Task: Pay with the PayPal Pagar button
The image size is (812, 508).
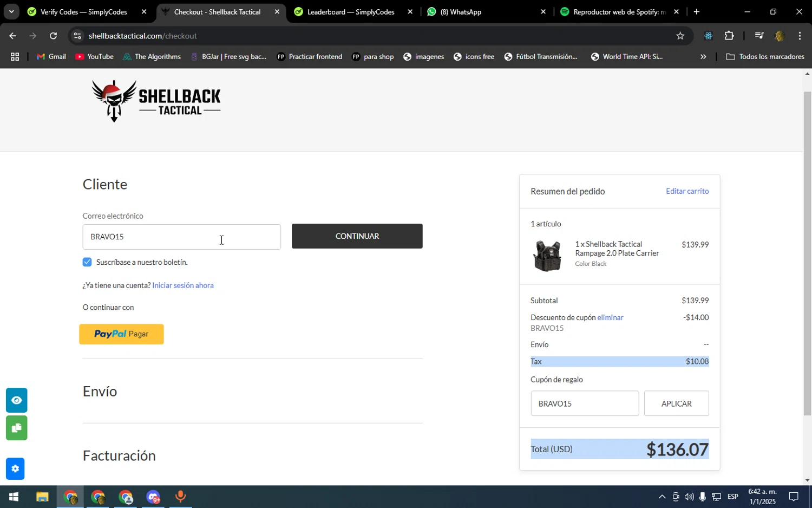Action: [121, 334]
